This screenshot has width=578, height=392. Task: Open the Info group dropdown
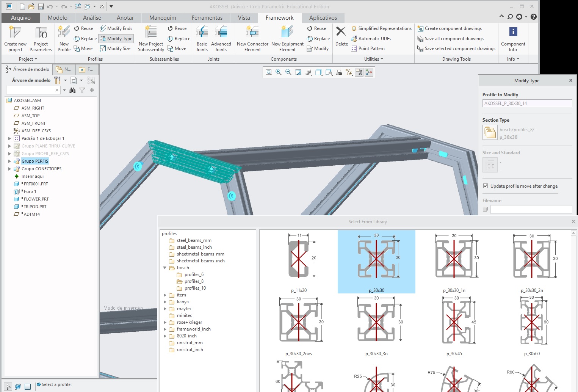(x=513, y=59)
